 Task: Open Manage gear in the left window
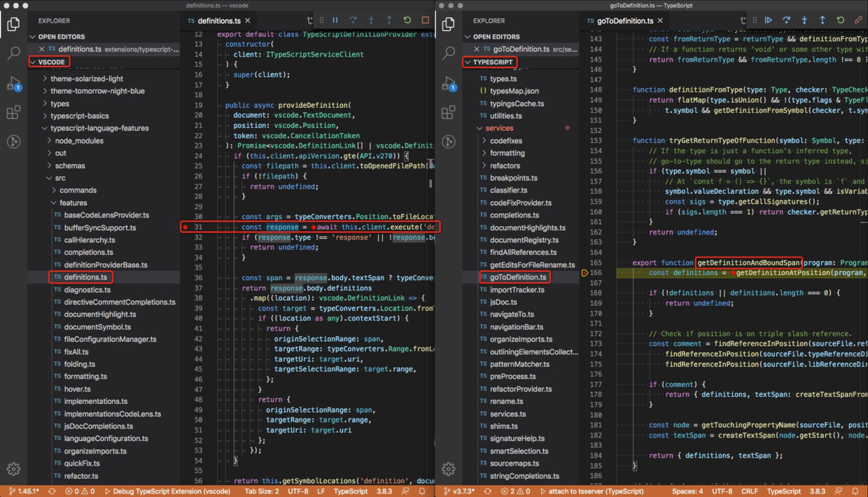pyautogui.click(x=13, y=469)
